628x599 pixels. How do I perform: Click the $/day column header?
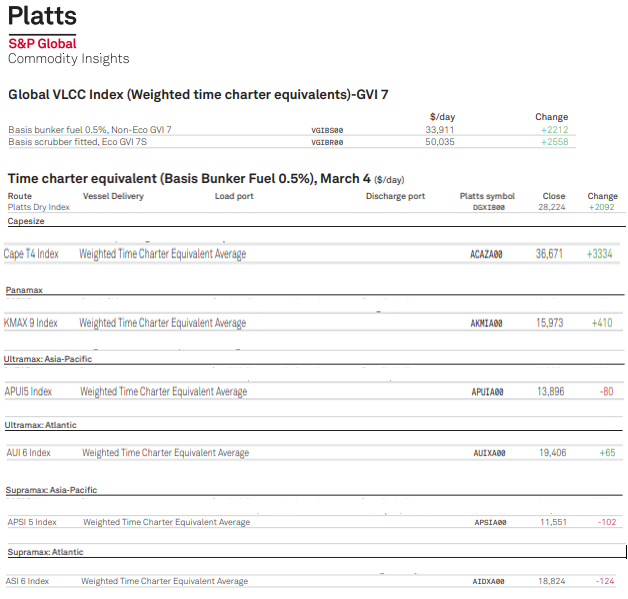point(442,117)
